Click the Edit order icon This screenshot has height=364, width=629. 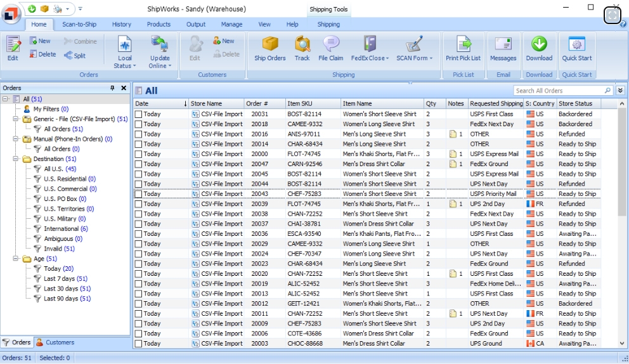[13, 44]
